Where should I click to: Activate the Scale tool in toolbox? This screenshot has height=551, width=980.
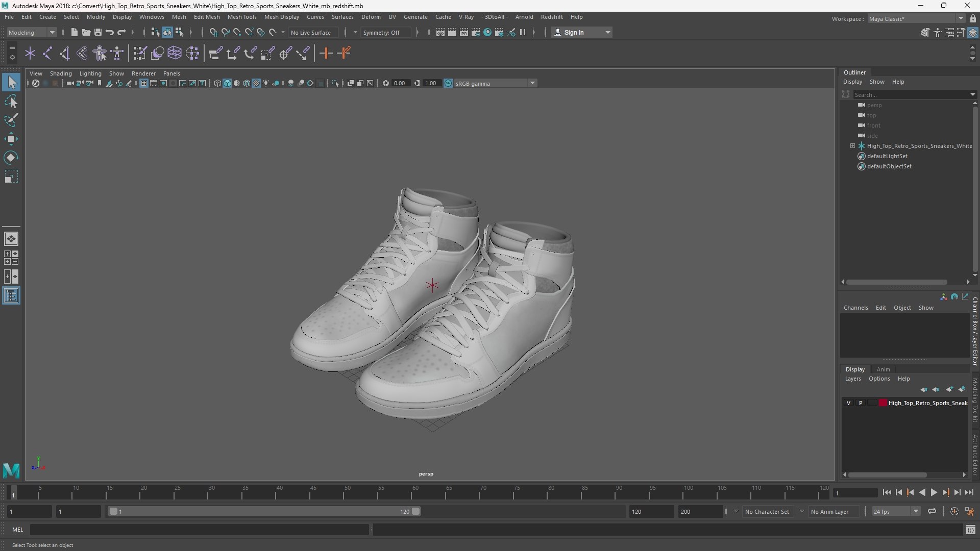click(11, 177)
